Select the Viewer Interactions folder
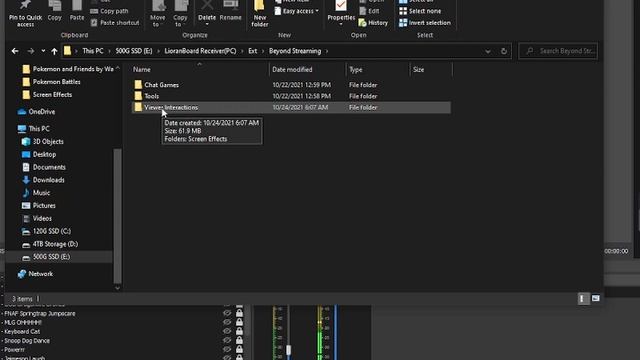 pos(291,107)
